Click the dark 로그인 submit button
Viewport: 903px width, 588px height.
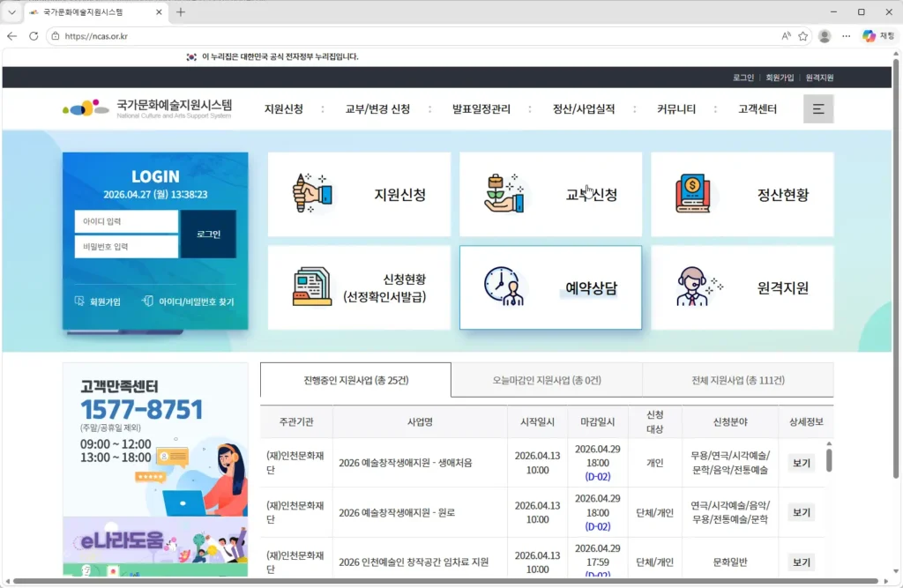pyautogui.click(x=208, y=234)
